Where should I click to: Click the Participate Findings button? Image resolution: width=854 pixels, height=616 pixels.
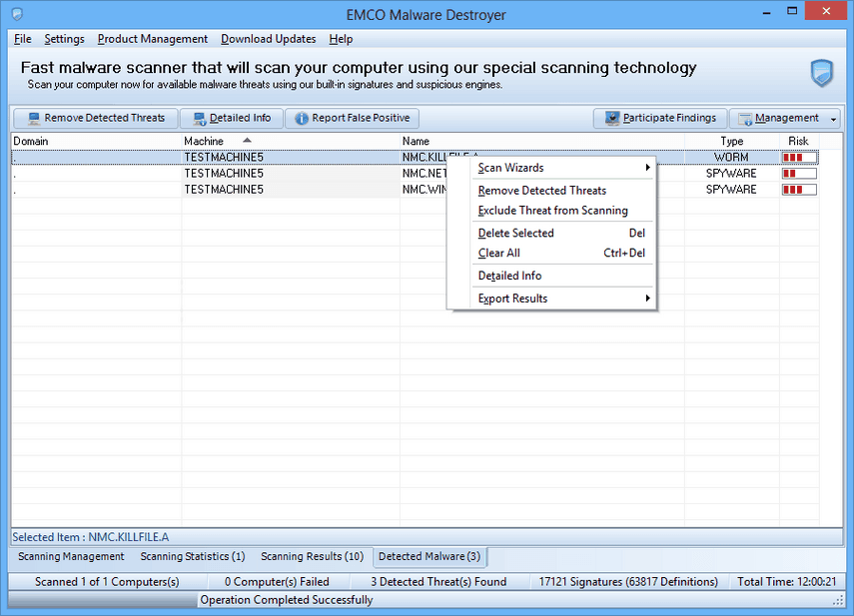pyautogui.click(x=660, y=118)
